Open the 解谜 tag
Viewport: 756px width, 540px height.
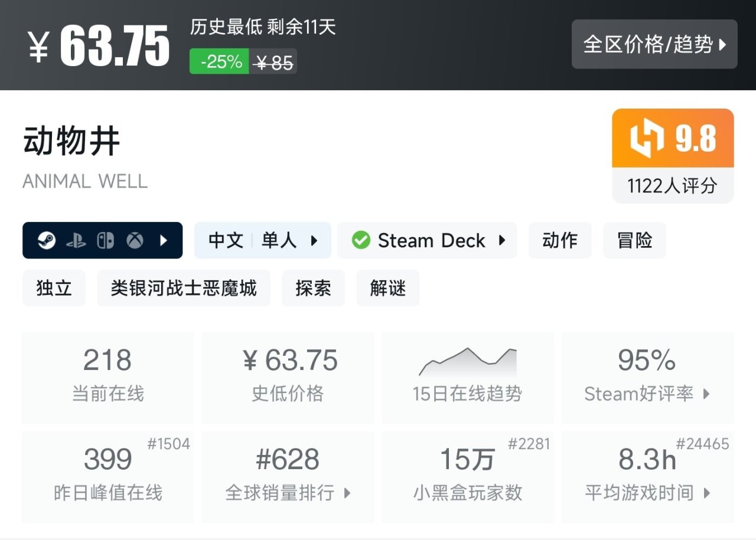pos(387,288)
